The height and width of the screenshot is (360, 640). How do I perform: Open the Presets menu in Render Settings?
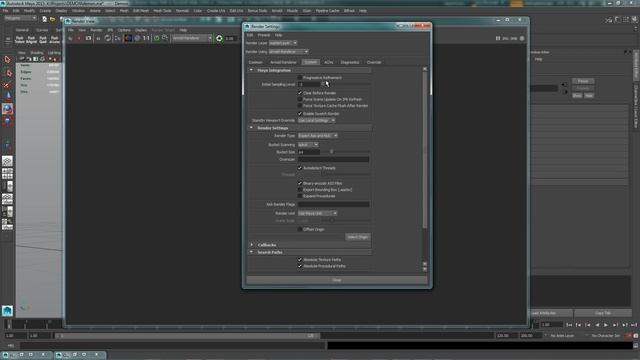(264, 35)
